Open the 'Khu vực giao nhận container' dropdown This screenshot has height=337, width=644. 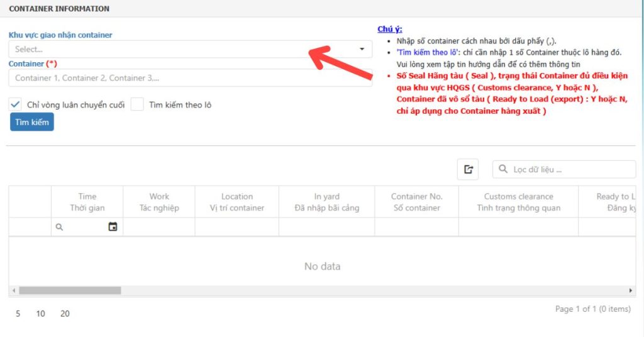click(190, 49)
